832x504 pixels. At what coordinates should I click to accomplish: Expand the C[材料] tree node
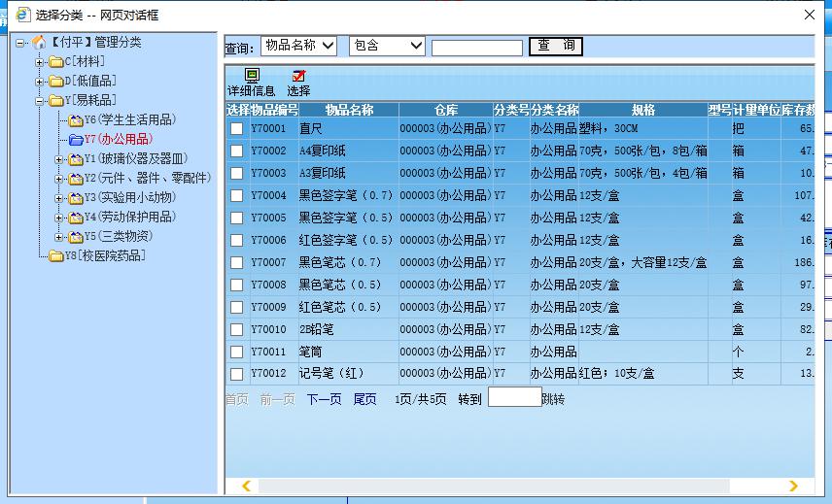pos(39,62)
